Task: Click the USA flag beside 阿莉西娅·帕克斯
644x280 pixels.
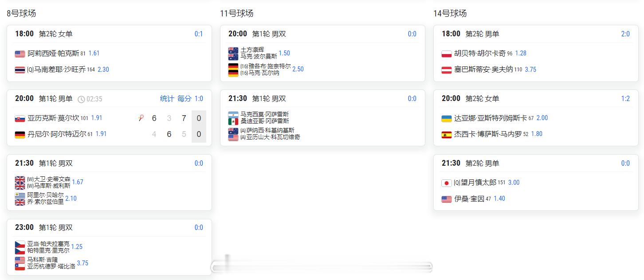Action: click(x=20, y=54)
